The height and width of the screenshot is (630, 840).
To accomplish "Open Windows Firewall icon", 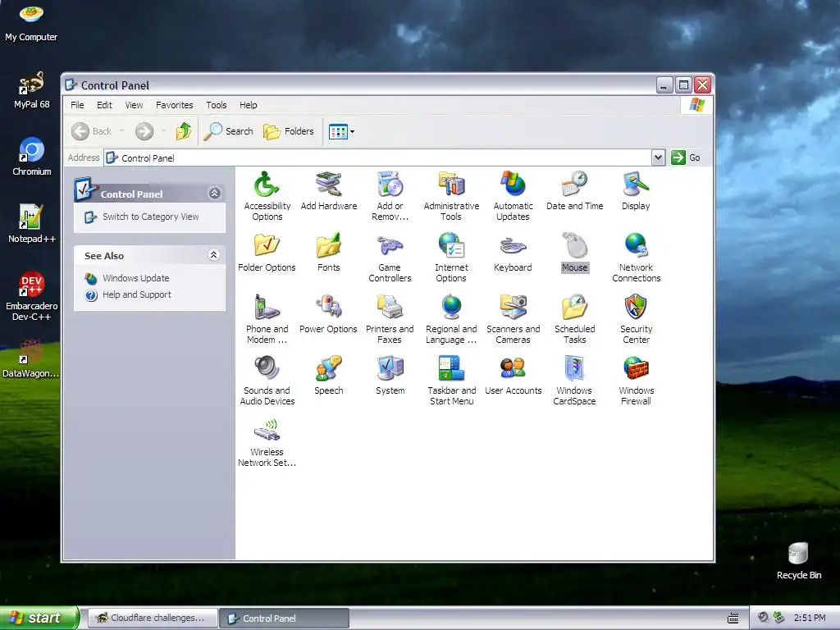I will [x=636, y=369].
